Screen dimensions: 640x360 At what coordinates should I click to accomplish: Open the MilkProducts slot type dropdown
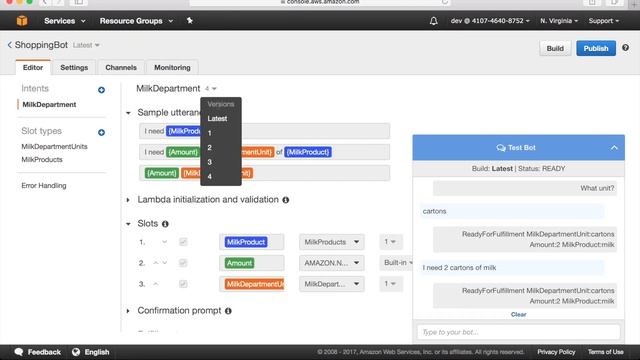pos(331,242)
